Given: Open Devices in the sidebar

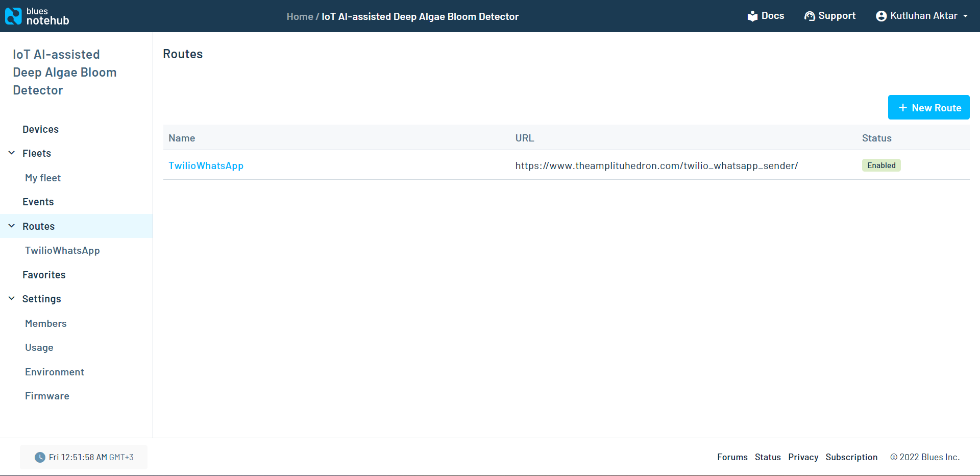Looking at the screenshot, I should 40,129.
